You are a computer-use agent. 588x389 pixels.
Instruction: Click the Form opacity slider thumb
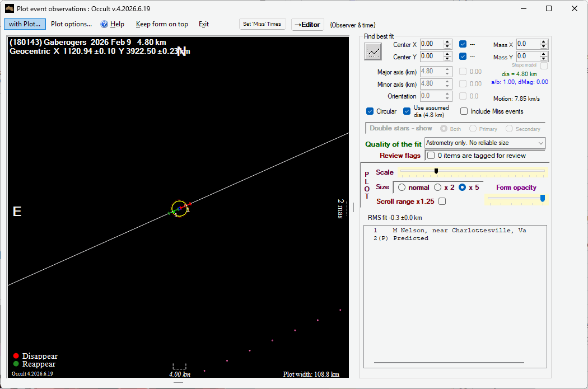(542, 198)
